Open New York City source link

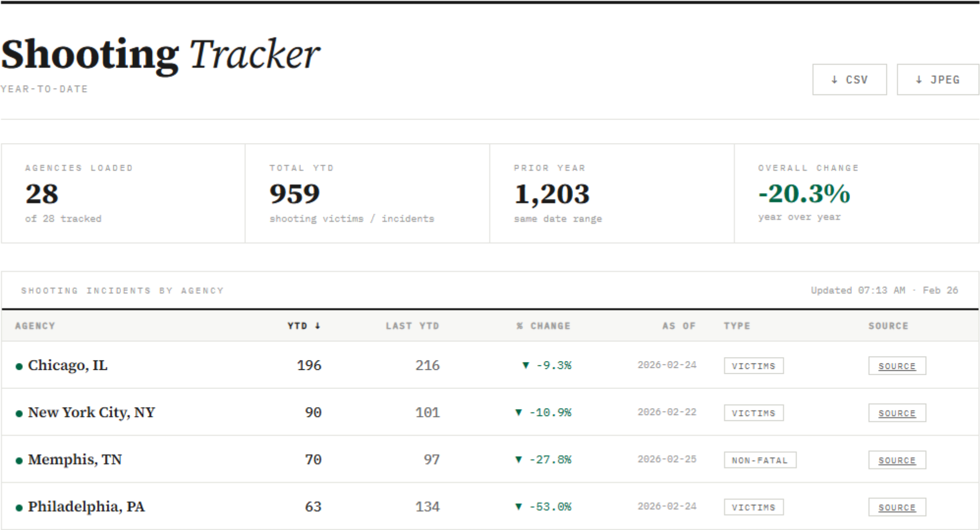897,413
